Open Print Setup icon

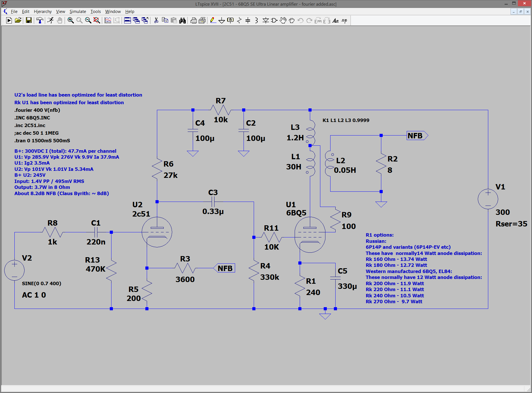coord(202,20)
